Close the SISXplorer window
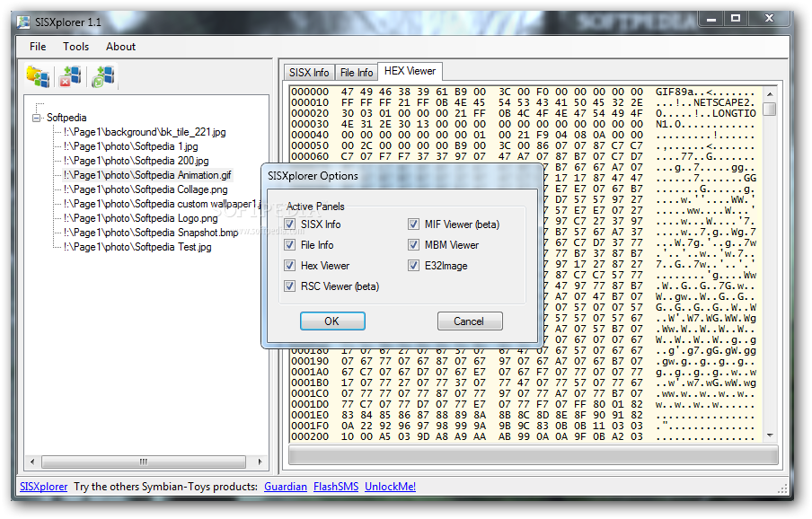The image size is (812, 519). [x=770, y=19]
